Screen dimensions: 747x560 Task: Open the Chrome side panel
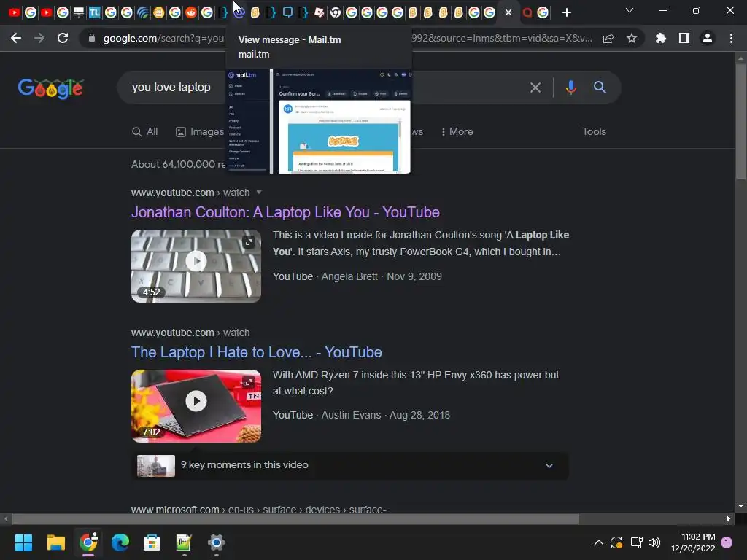click(x=684, y=38)
